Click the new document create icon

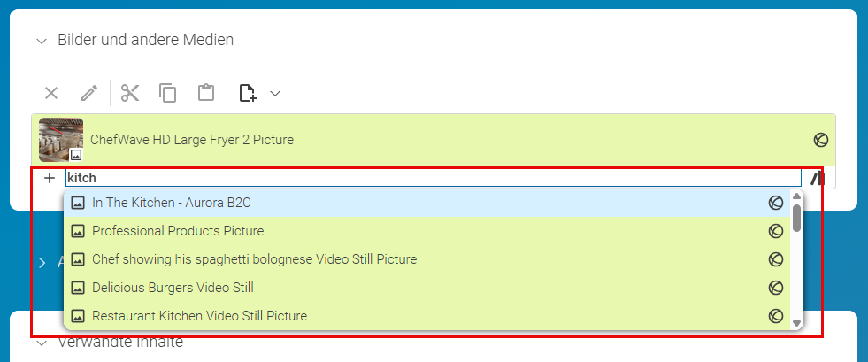pyautogui.click(x=248, y=93)
